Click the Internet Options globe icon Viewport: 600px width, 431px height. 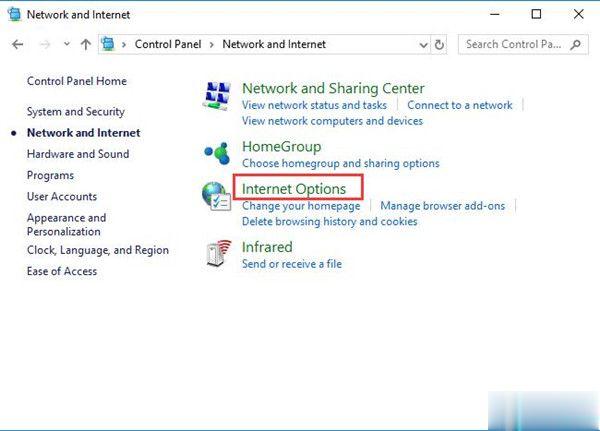click(217, 196)
